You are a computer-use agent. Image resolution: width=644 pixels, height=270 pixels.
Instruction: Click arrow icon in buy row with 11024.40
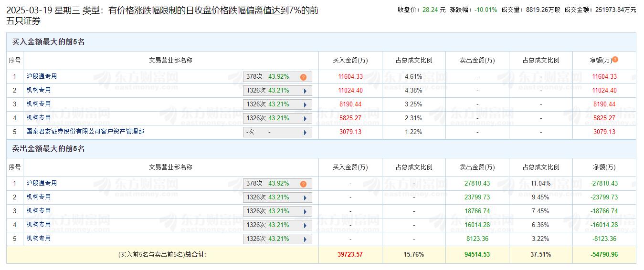305,91
